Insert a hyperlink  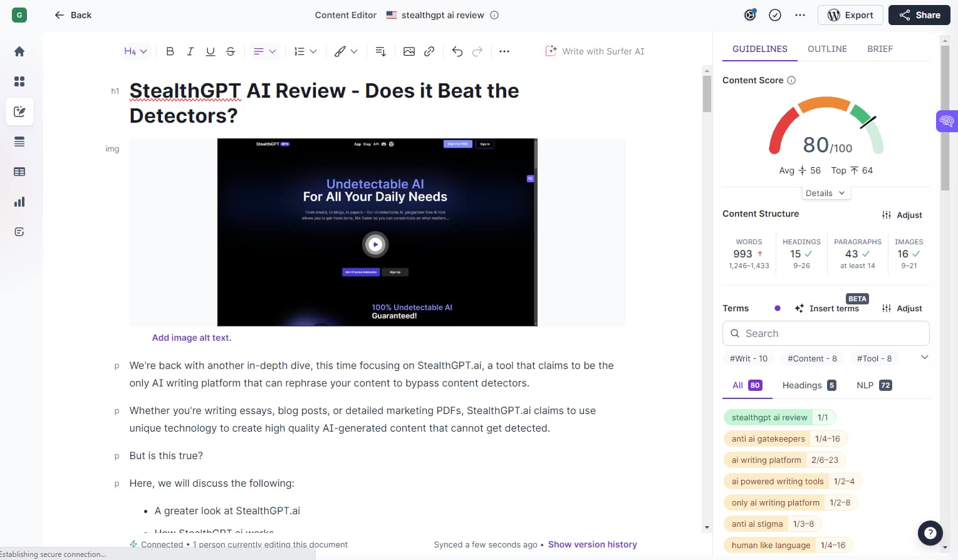coord(429,51)
